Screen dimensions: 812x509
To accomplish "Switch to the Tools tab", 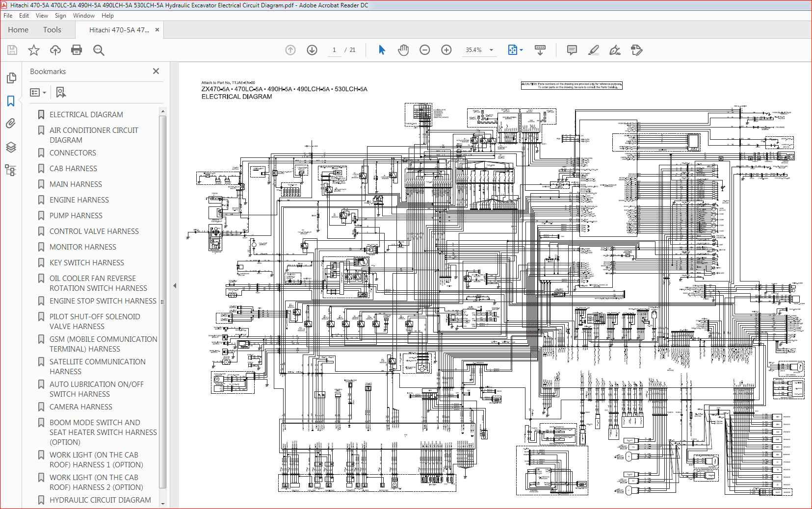I will [x=52, y=30].
